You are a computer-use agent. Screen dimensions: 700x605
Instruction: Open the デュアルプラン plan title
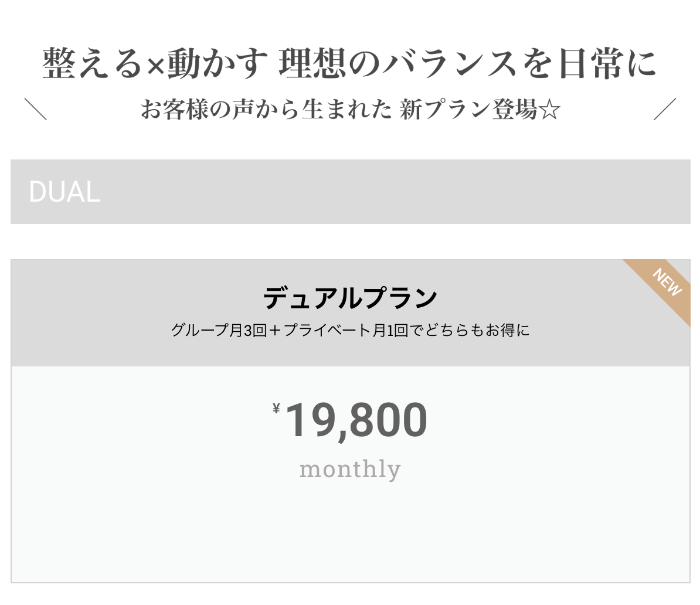pos(350,298)
